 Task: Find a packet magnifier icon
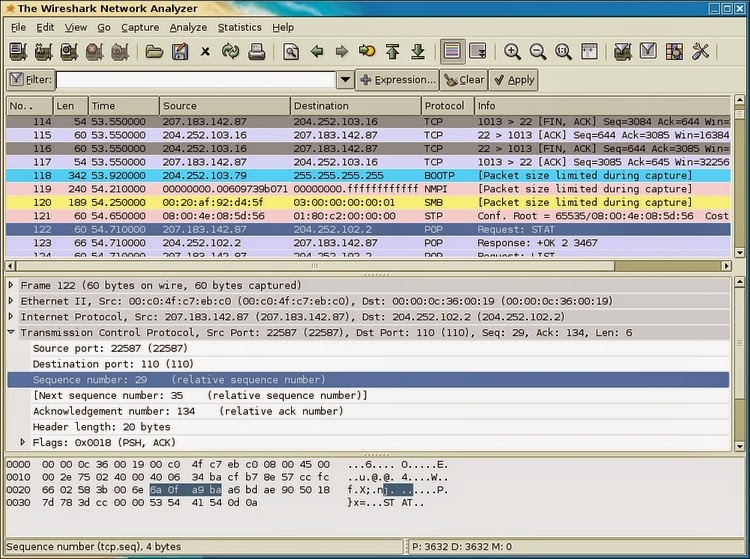pyautogui.click(x=291, y=51)
